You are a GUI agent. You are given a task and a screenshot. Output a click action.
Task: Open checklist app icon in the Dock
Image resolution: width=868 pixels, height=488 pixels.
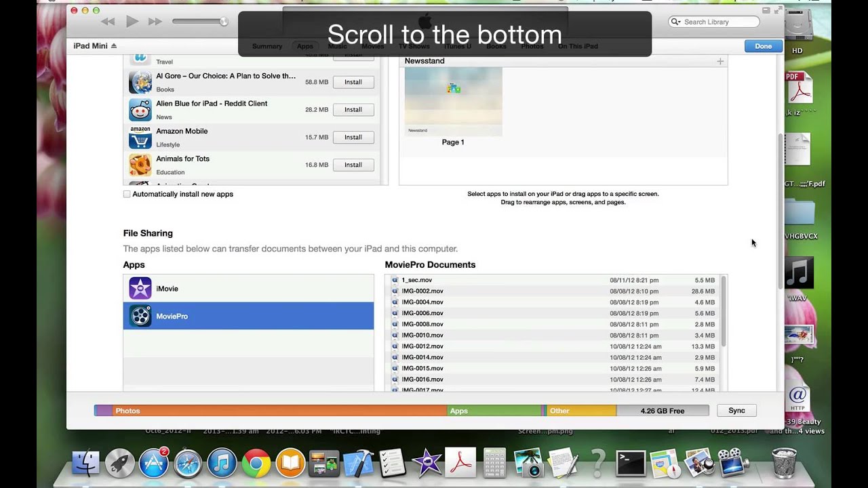392,464
